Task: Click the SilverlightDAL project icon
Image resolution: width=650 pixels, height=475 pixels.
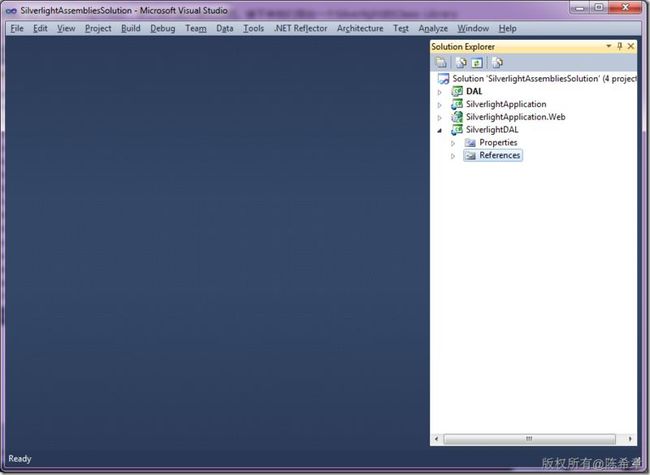Action: [457, 130]
